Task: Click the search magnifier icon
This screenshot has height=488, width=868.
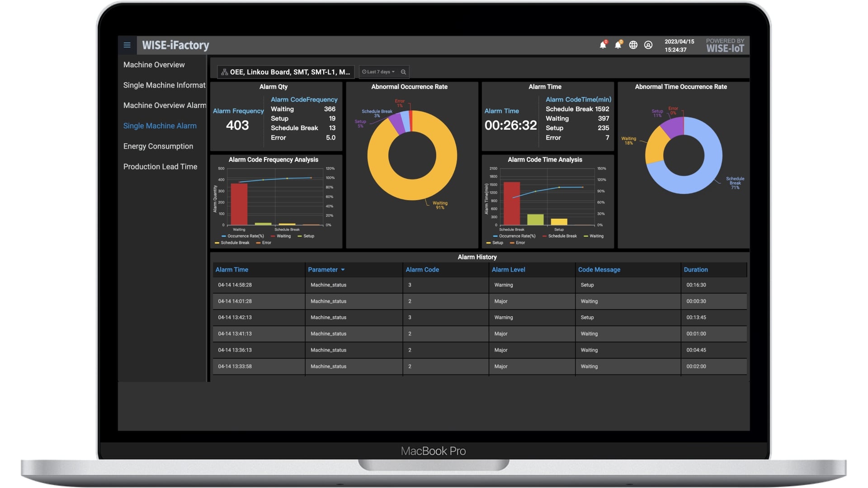Action: coord(403,72)
